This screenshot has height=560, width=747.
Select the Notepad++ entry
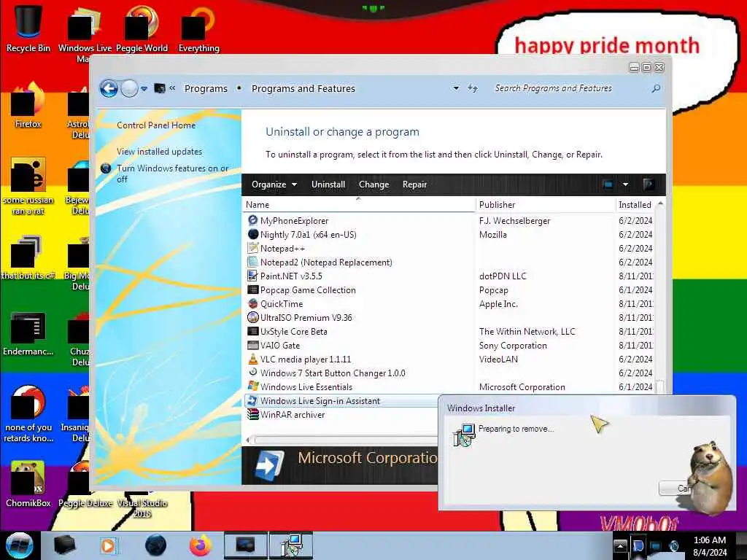[x=282, y=249]
